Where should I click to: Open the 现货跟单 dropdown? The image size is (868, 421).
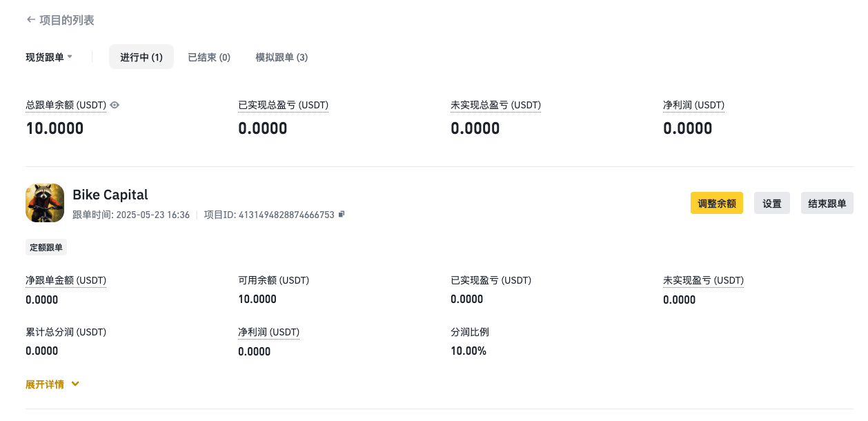49,57
